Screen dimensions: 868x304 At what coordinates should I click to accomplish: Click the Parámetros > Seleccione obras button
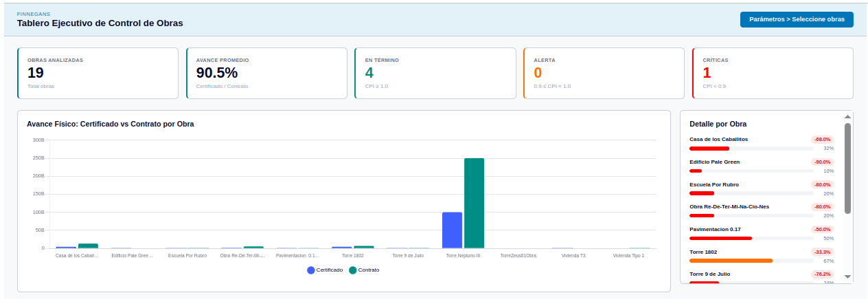[797, 19]
